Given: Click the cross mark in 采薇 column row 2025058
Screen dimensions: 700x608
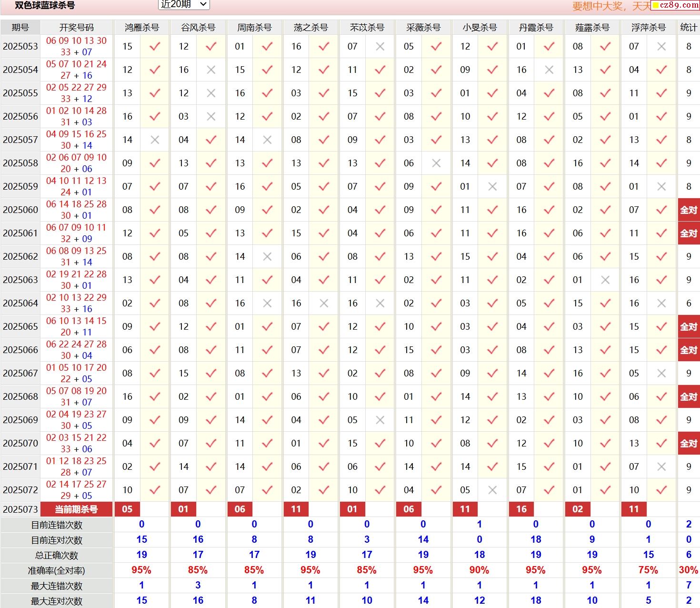Looking at the screenshot, I should point(436,163).
